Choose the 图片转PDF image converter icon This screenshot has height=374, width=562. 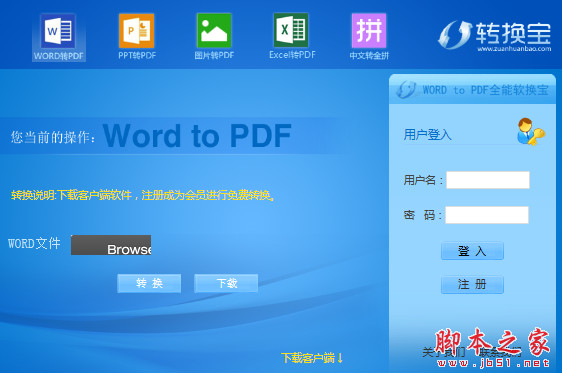click(x=214, y=37)
